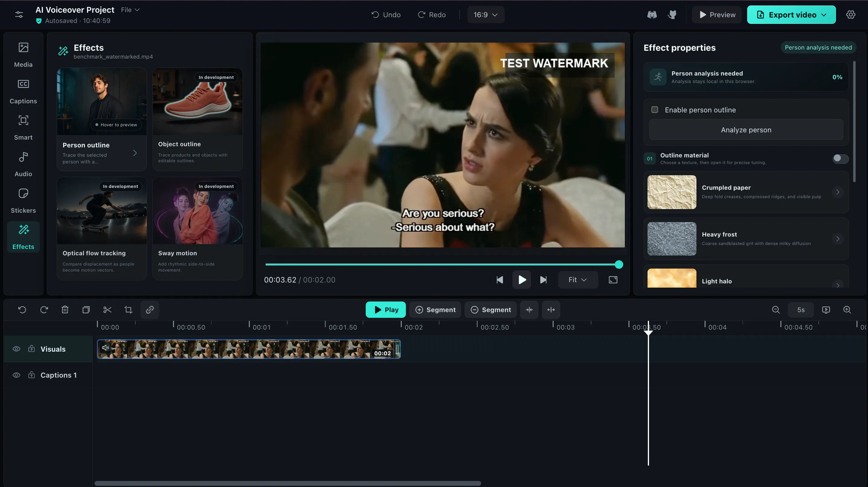The image size is (868, 487).
Task: Switch to the Stickers tab
Action: pyautogui.click(x=23, y=201)
